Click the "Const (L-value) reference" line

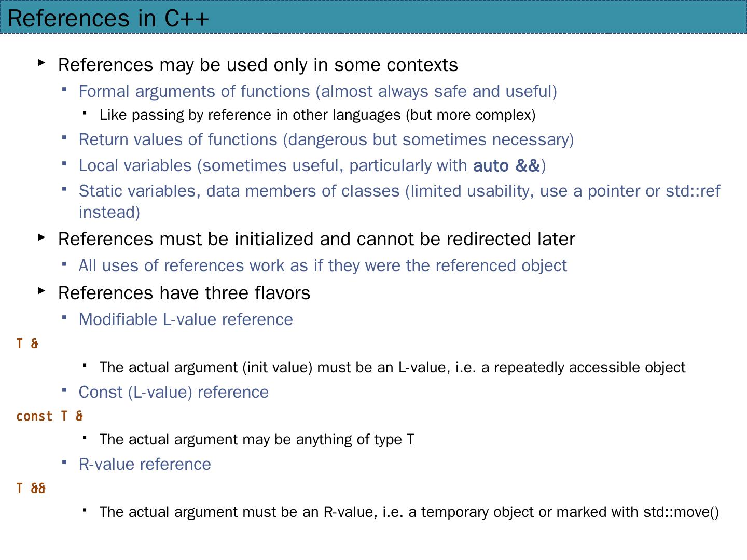(173, 393)
